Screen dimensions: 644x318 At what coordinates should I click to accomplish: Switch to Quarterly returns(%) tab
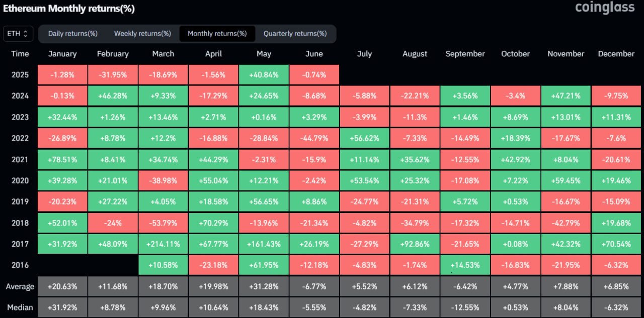[295, 34]
